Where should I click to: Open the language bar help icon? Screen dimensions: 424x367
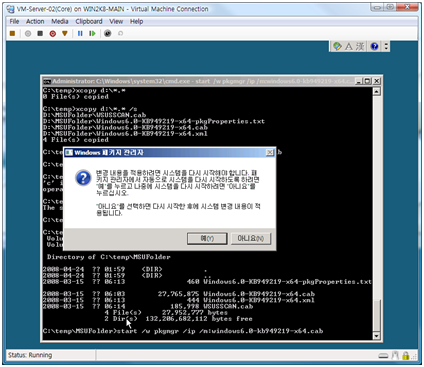coord(375,46)
